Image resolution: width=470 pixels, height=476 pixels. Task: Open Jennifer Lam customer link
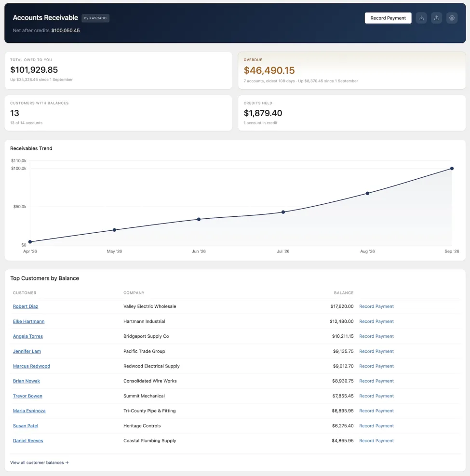point(27,351)
